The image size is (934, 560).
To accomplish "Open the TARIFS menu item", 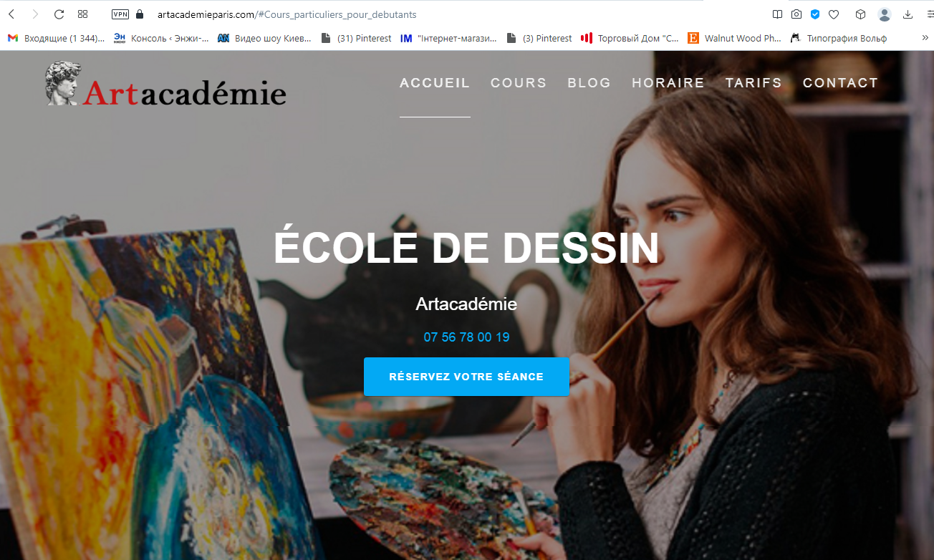I will (754, 83).
